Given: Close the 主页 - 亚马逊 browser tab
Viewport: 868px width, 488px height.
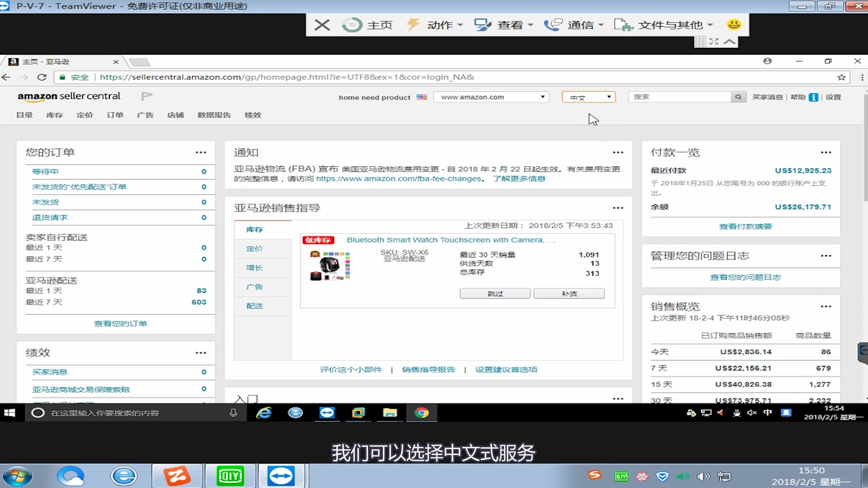Looking at the screenshot, I should coord(116,62).
